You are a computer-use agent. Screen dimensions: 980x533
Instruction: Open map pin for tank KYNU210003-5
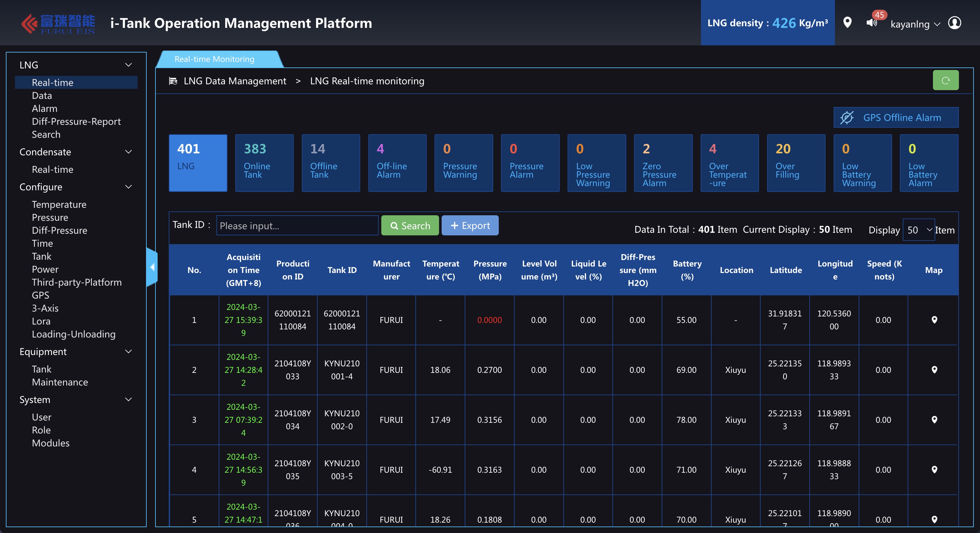[934, 469]
